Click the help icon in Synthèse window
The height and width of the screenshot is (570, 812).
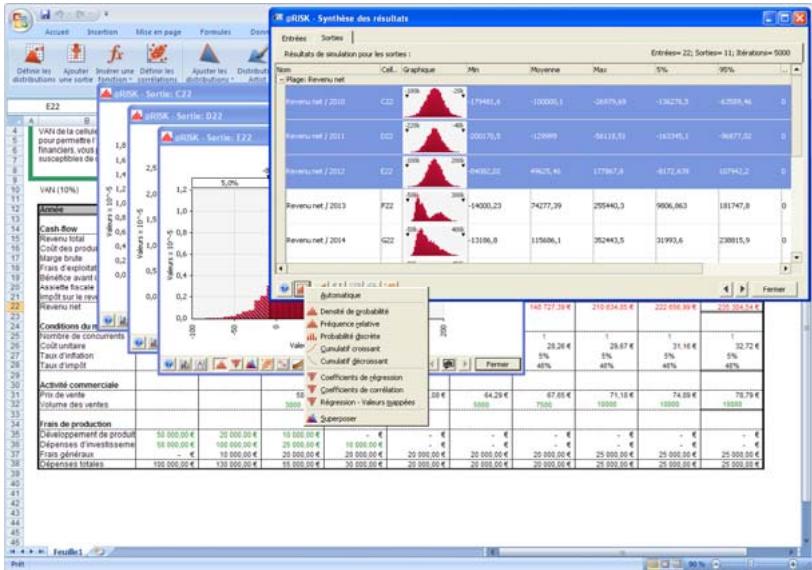[x=286, y=288]
